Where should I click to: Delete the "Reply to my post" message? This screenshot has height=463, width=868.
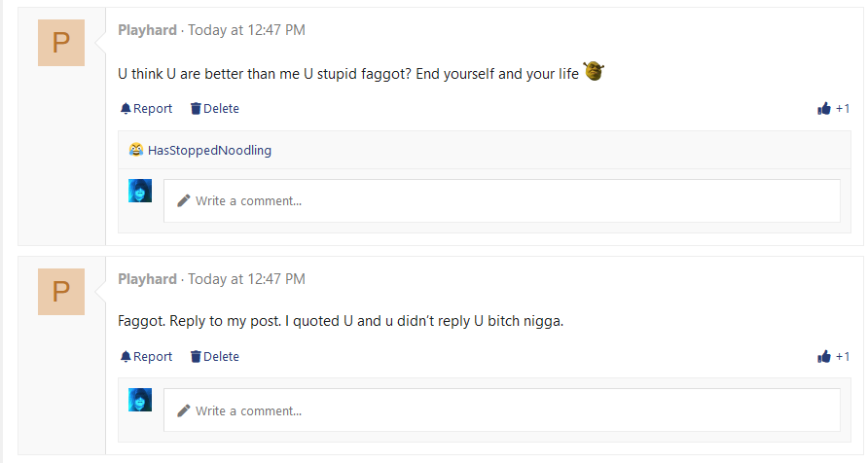click(x=215, y=356)
